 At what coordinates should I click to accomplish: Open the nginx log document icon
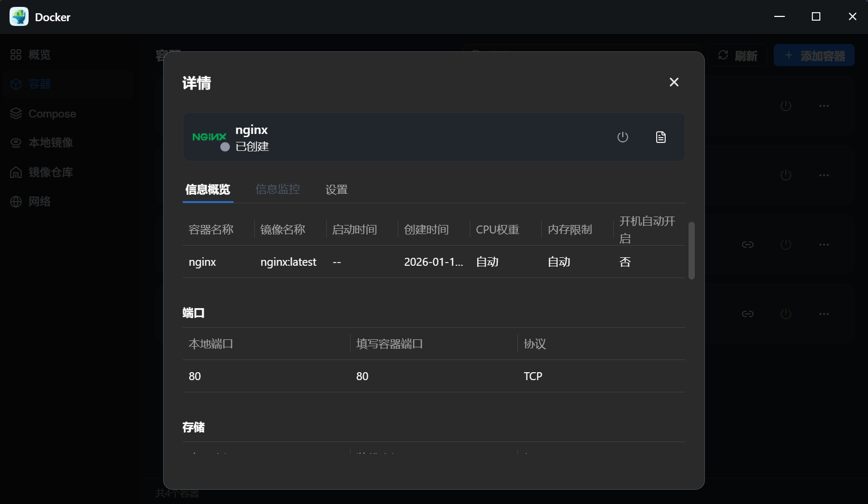click(661, 137)
